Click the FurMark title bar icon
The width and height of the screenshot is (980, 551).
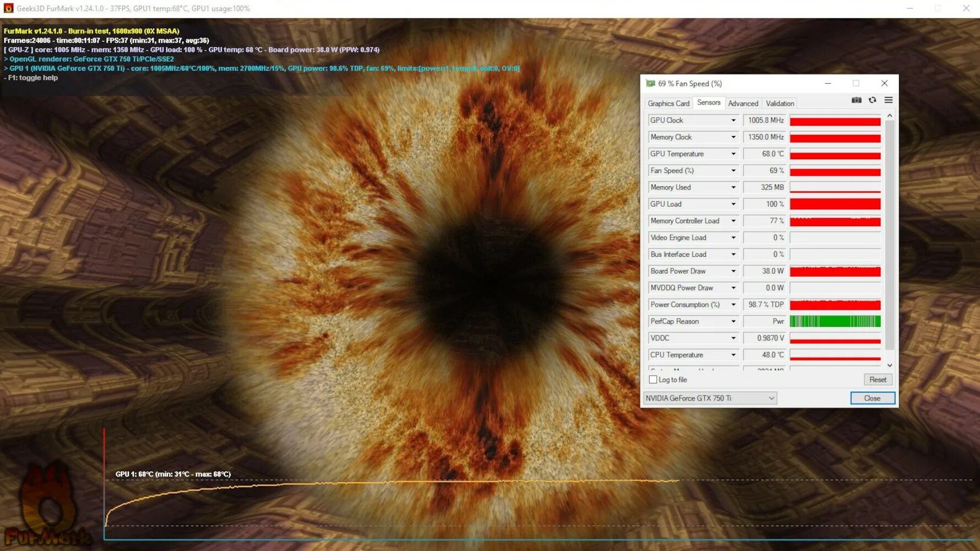8,8
